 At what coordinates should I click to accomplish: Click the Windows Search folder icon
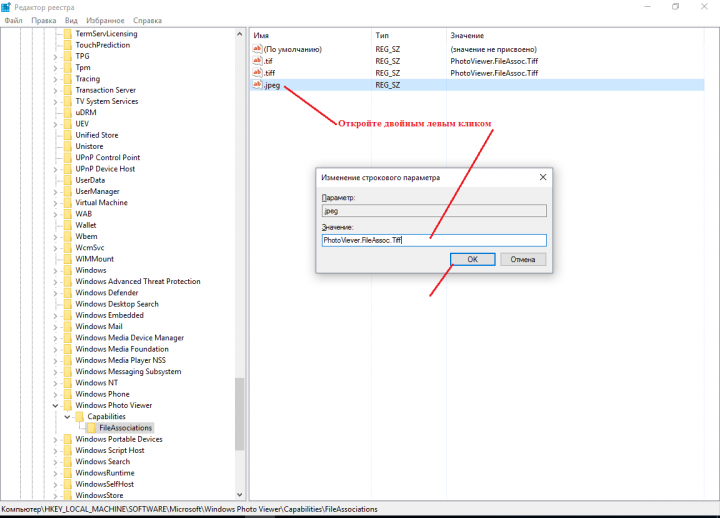click(68, 462)
